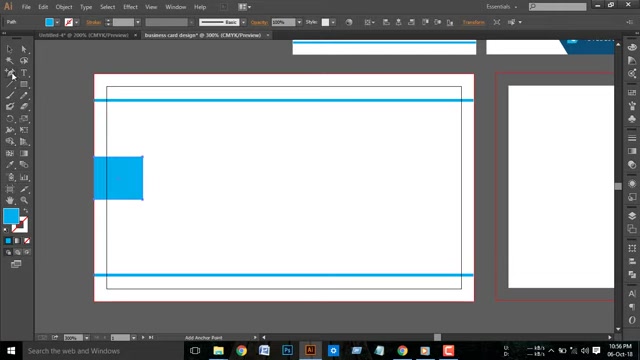This screenshot has height=360, width=640.
Task: Reset to default fill and stroke
Action: pos(6,230)
